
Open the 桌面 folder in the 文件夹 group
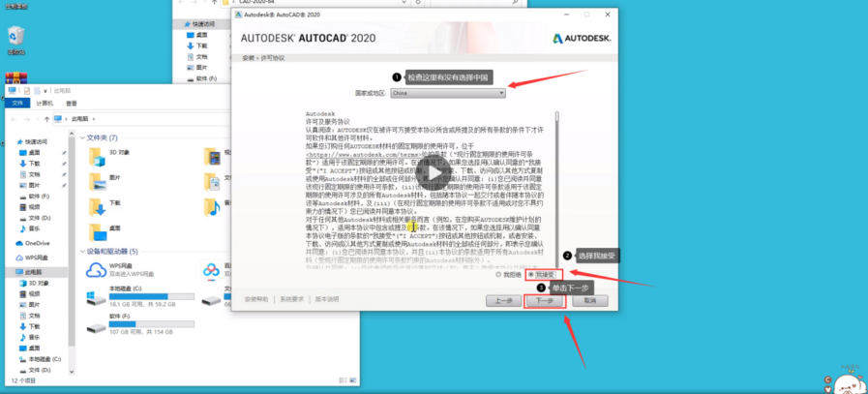tap(105, 231)
